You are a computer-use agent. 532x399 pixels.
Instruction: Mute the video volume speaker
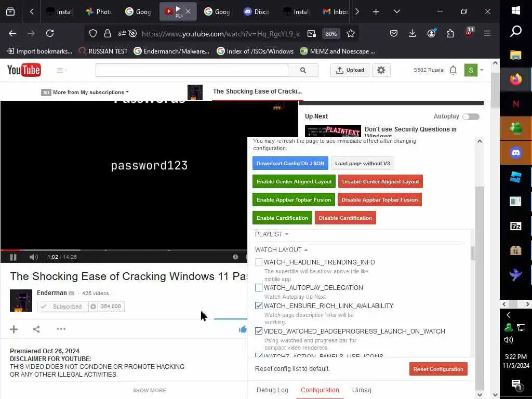coord(33,257)
